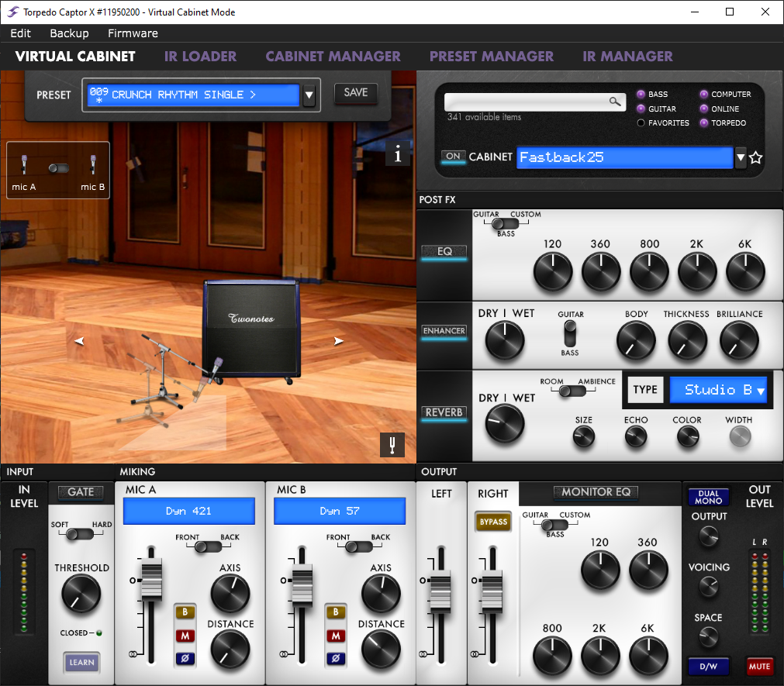Toggle the mic A / mic B view switch
The width and height of the screenshot is (784, 686).
coord(58,168)
